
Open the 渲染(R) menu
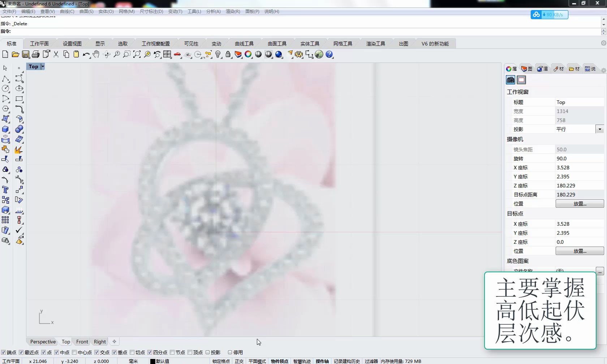click(233, 12)
